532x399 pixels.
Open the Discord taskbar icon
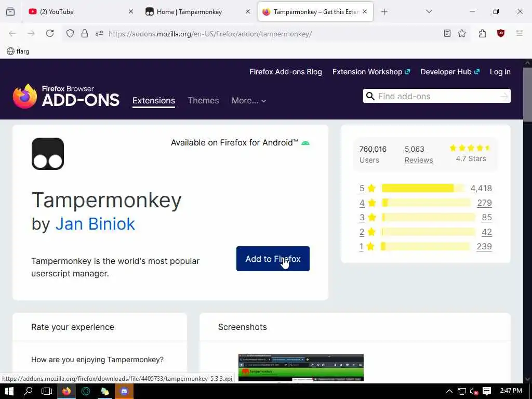(124, 391)
